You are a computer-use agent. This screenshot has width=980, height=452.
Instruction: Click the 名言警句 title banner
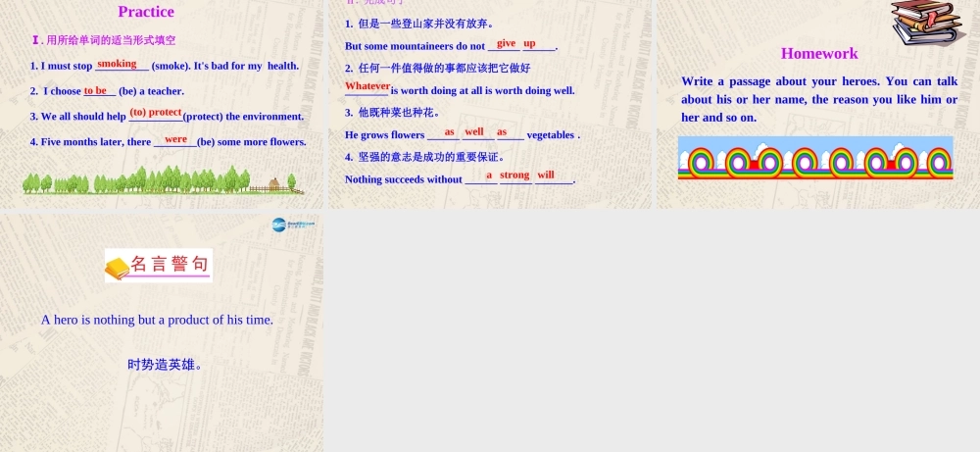click(159, 266)
